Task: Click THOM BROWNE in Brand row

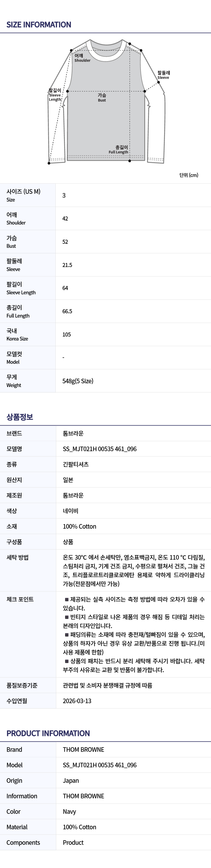Action: click(83, 749)
